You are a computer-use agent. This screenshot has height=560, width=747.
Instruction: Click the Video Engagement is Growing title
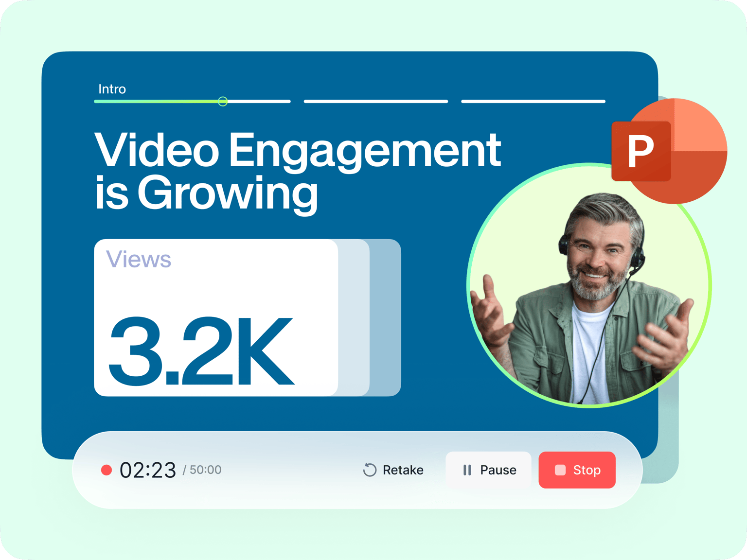coord(298,171)
